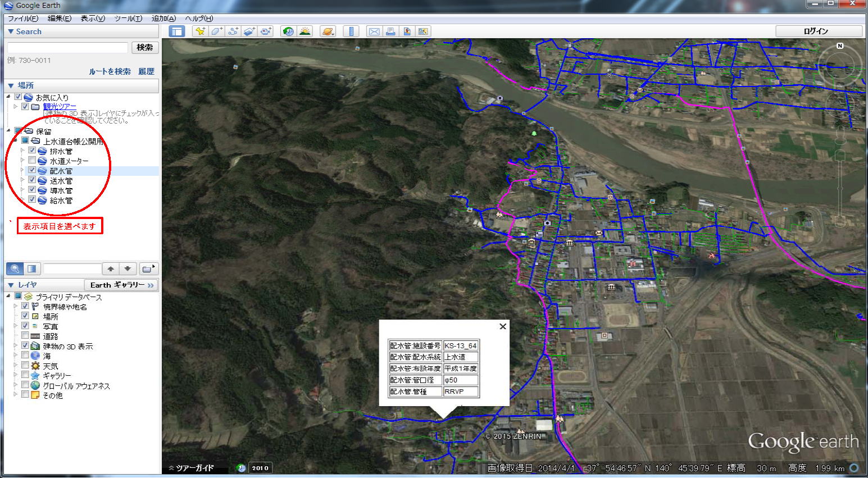Screen dimensions: 868x478
Task: Uncheck the 排水管 layer checkbox
Action: 32,151
